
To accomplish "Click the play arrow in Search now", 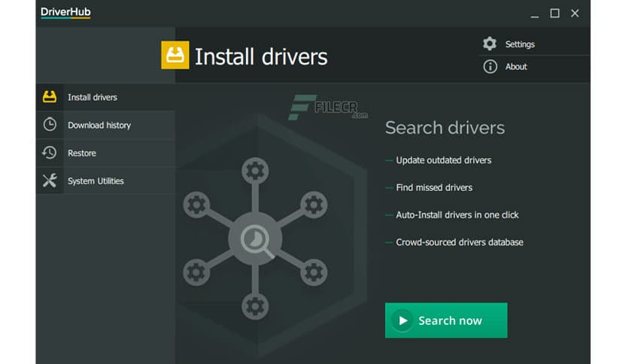I will [x=403, y=320].
